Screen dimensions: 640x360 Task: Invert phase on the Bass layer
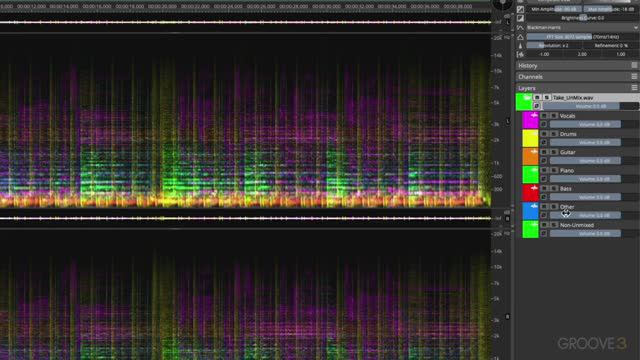point(544,197)
